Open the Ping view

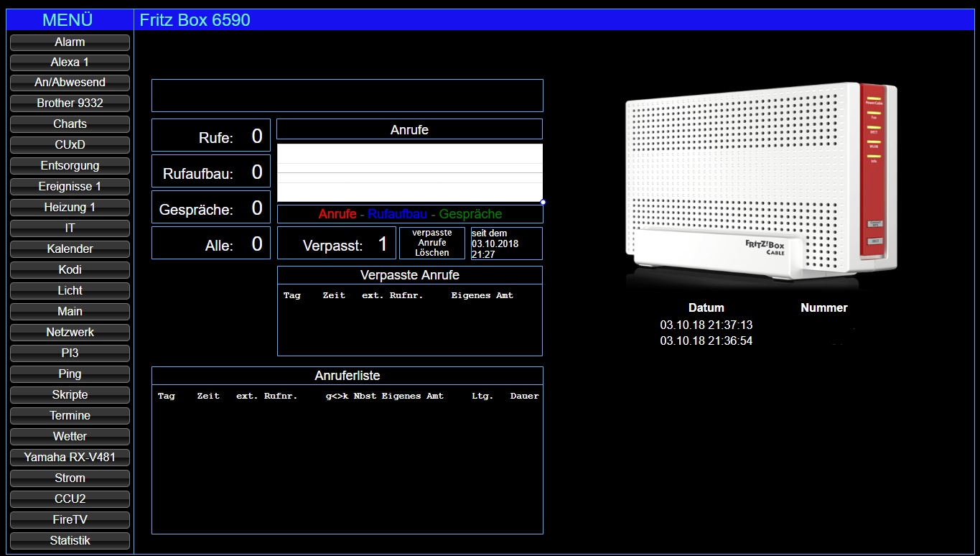[70, 374]
